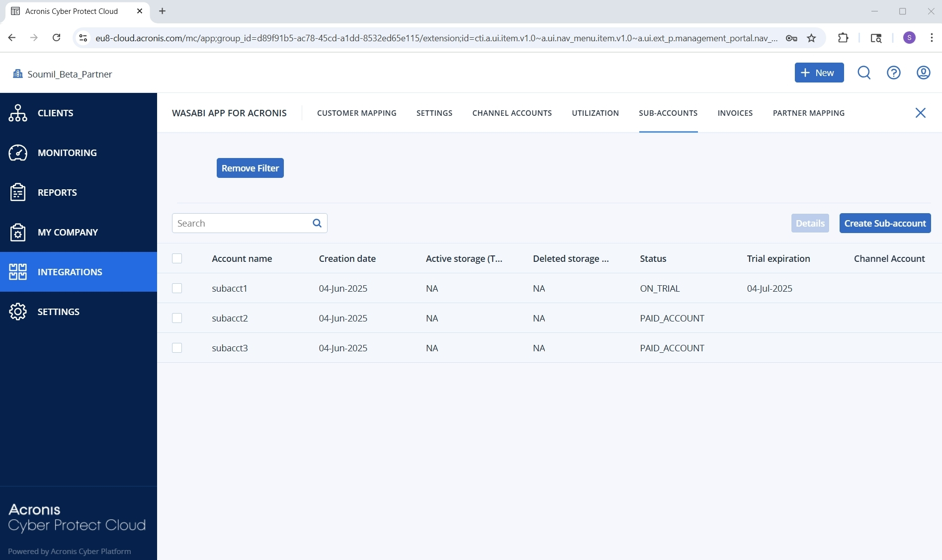Click the My Company icon
Viewport: 942px width, 560px height.
point(18,232)
